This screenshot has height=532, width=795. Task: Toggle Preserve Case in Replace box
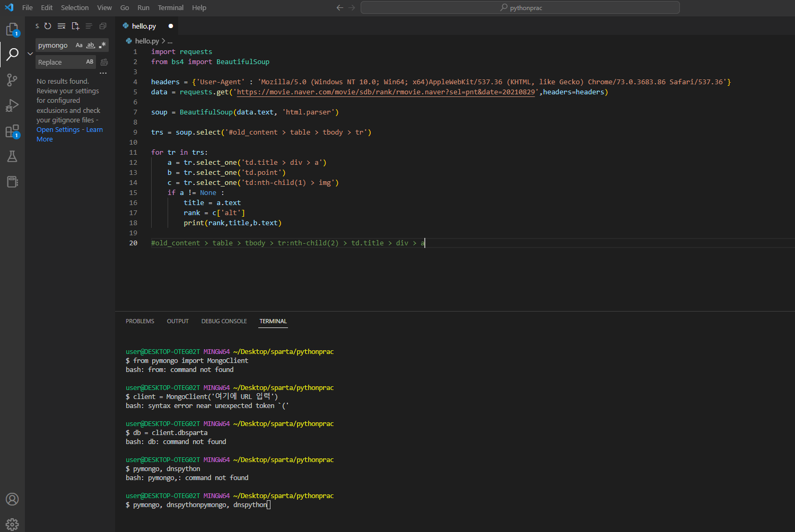[x=90, y=62]
